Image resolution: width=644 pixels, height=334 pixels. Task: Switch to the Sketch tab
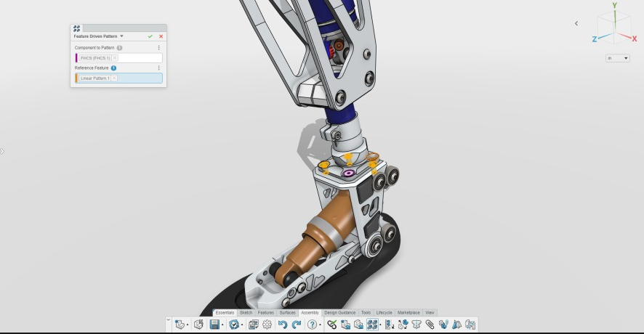pos(246,313)
